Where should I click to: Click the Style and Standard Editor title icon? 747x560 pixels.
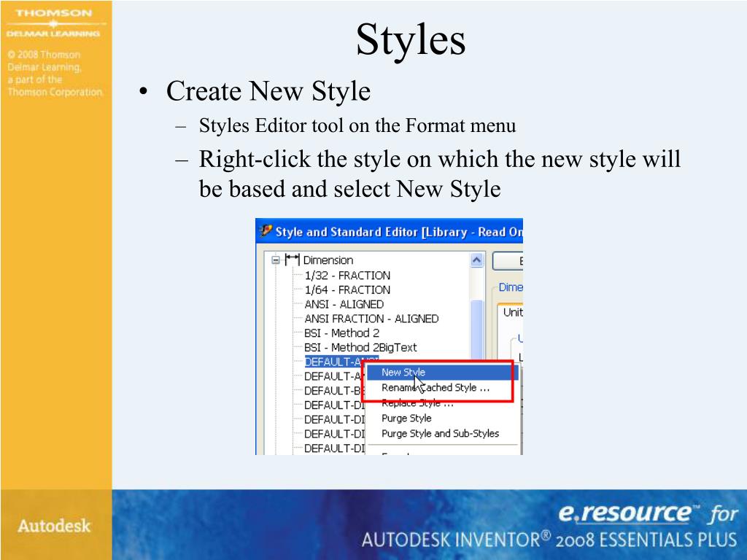coord(266,231)
